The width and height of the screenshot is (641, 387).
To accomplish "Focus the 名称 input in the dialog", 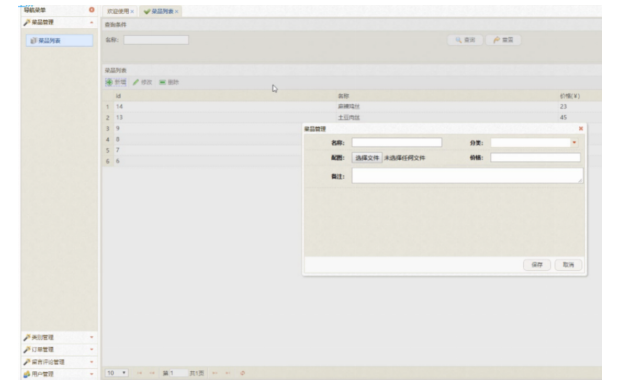I will pyautogui.click(x=397, y=142).
